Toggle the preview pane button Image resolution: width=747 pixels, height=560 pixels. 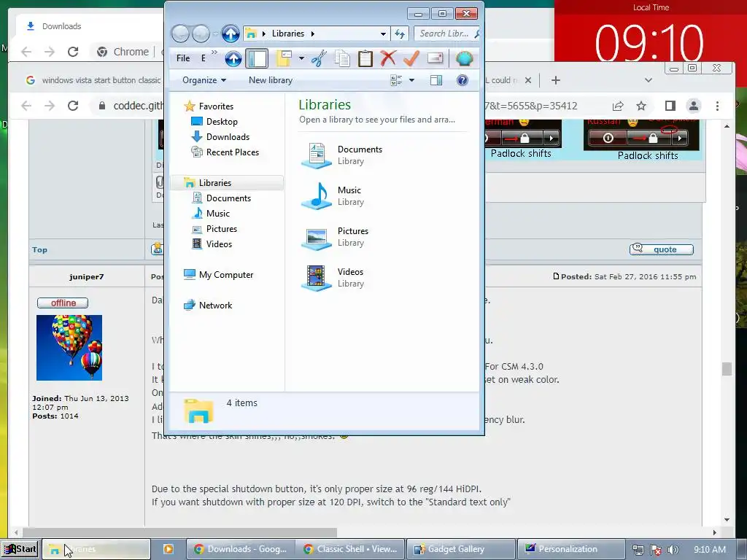436,80
